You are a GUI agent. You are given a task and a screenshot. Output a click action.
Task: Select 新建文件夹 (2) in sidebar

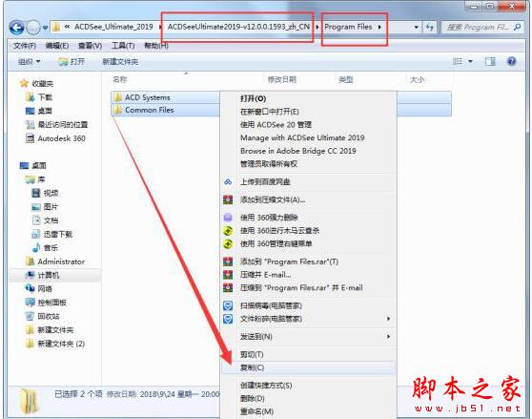pyautogui.click(x=55, y=344)
